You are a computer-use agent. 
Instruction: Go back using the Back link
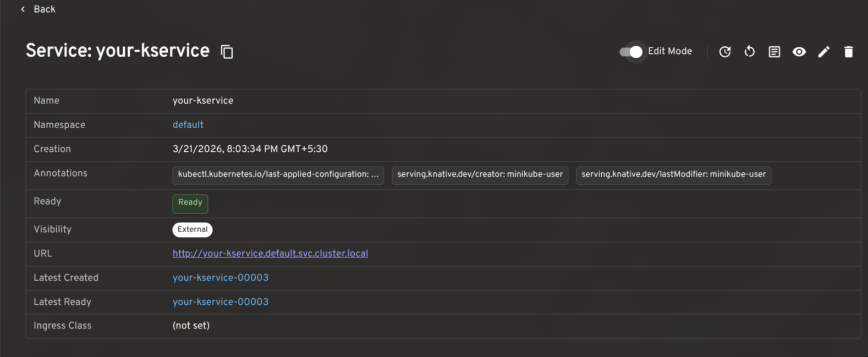coord(38,9)
